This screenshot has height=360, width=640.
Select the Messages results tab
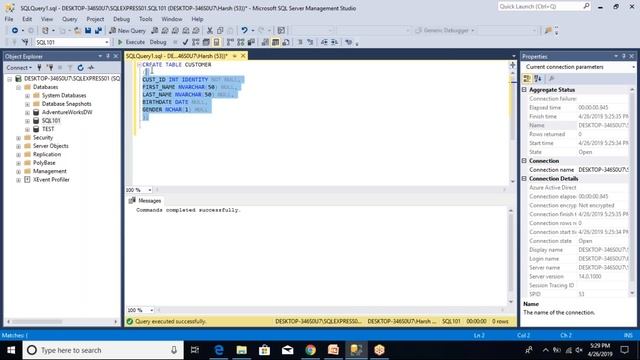[145, 201]
